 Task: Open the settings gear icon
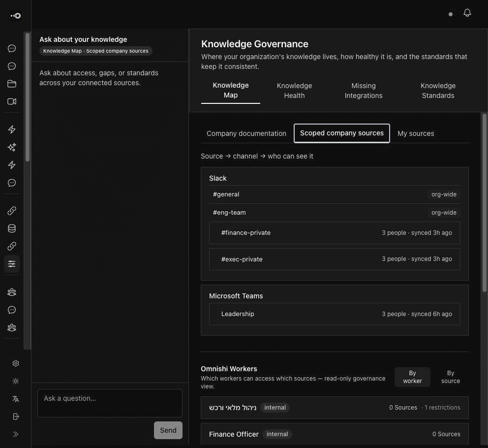(16, 363)
